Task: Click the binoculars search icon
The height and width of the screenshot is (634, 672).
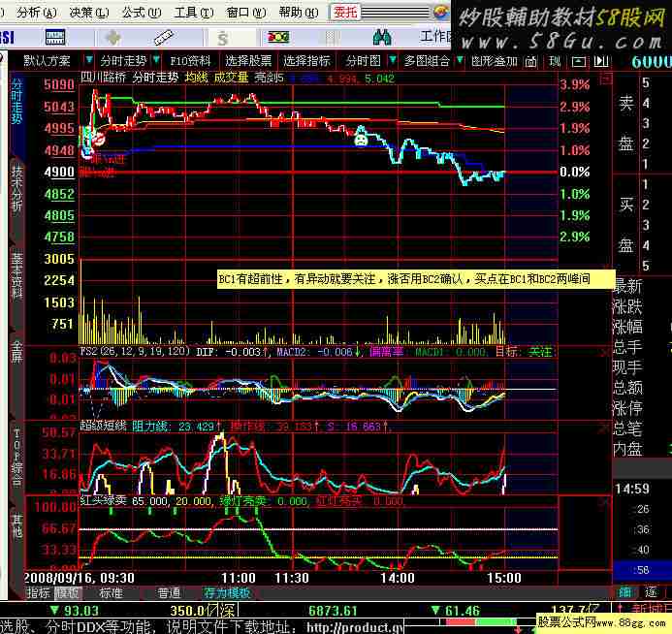Action: [x=382, y=37]
